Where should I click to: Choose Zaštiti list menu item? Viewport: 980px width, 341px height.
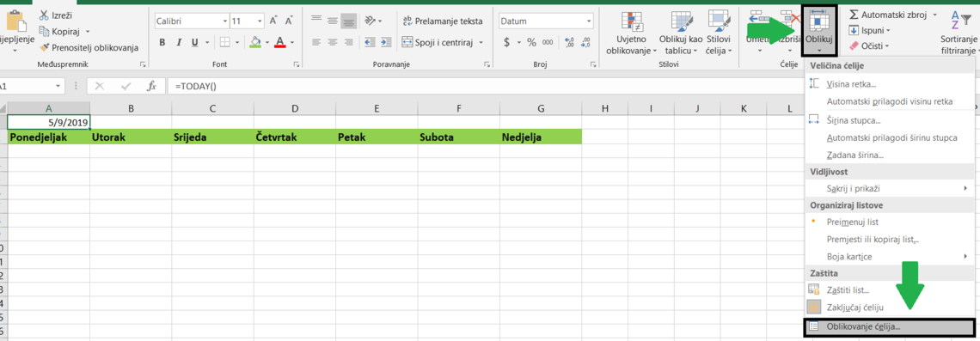(890, 289)
